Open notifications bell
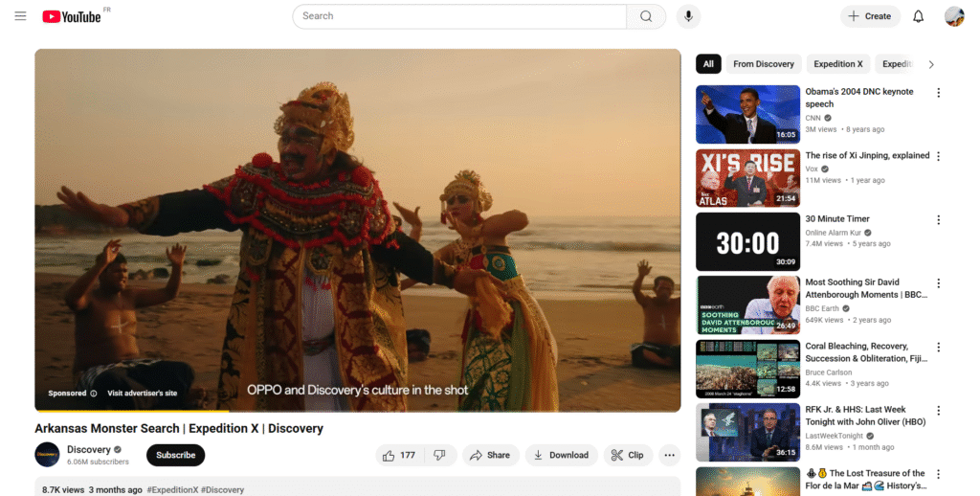This screenshot has height=496, width=980. 918,16
